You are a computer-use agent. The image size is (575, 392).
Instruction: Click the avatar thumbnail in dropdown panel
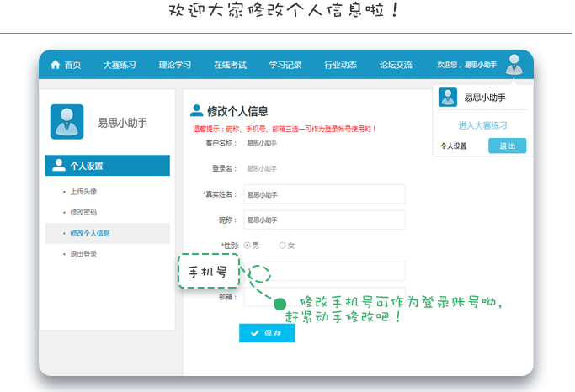tap(448, 97)
